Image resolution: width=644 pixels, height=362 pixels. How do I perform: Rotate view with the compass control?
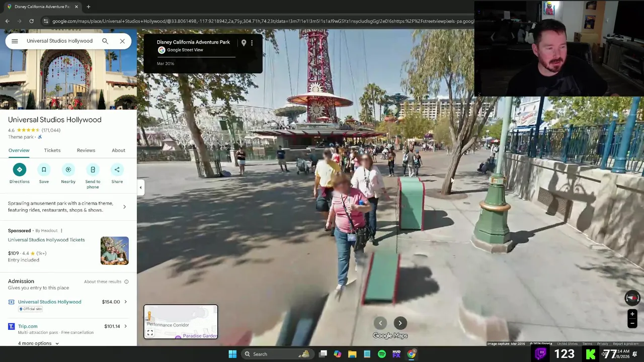coord(632,298)
